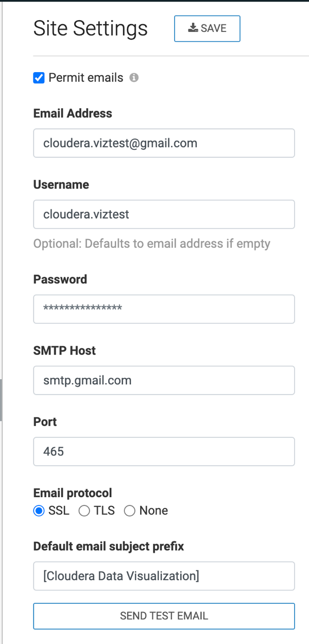Click the SMTP Host label
The image size is (309, 644).
point(64,351)
